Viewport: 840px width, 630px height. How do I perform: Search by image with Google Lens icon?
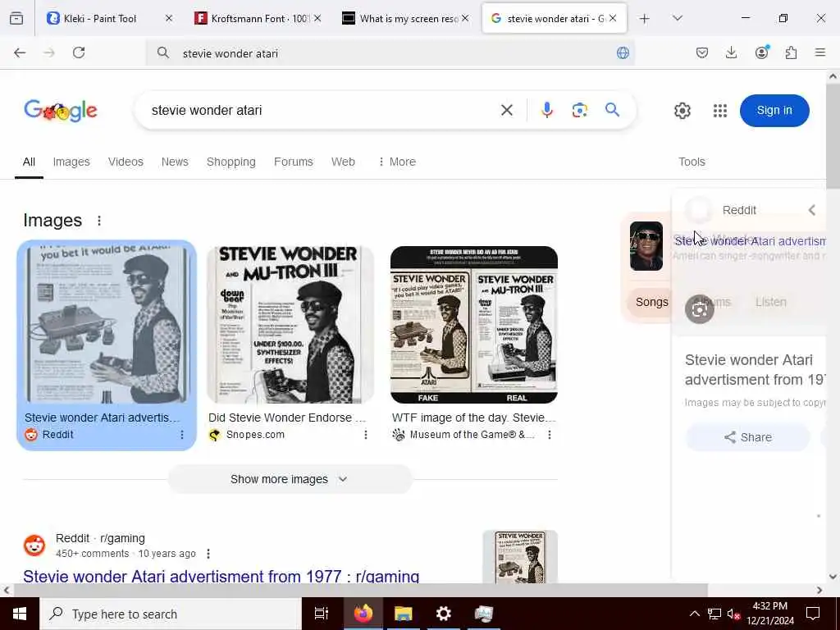(580, 111)
